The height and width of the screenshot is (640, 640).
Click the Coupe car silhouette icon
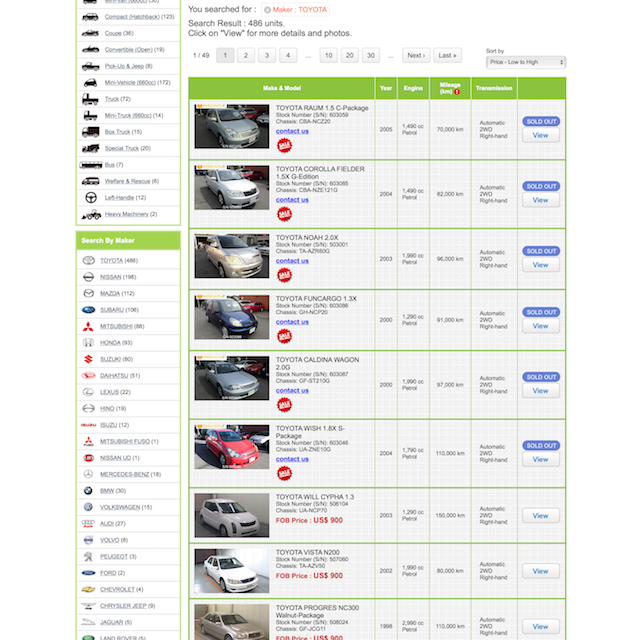[x=90, y=33]
